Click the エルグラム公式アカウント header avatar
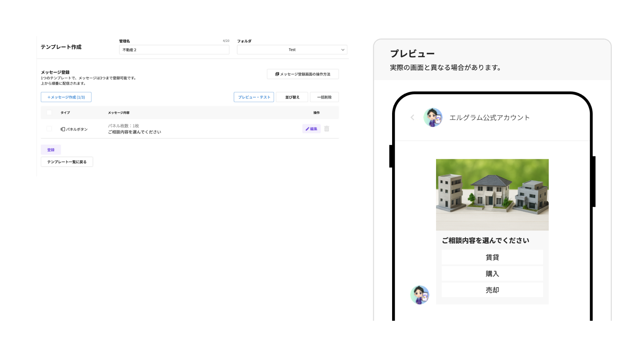Screen dimensions: 644x362 click(x=433, y=117)
